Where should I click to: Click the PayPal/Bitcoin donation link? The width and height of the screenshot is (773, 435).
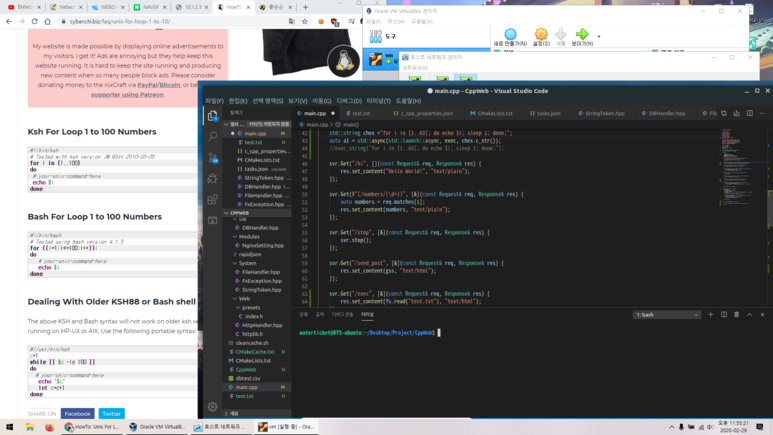coord(159,85)
